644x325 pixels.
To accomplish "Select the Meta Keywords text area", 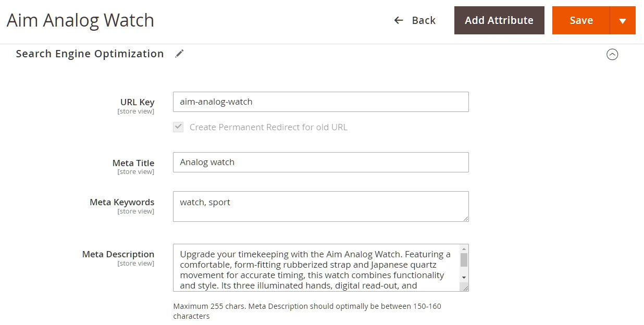I will pos(320,206).
